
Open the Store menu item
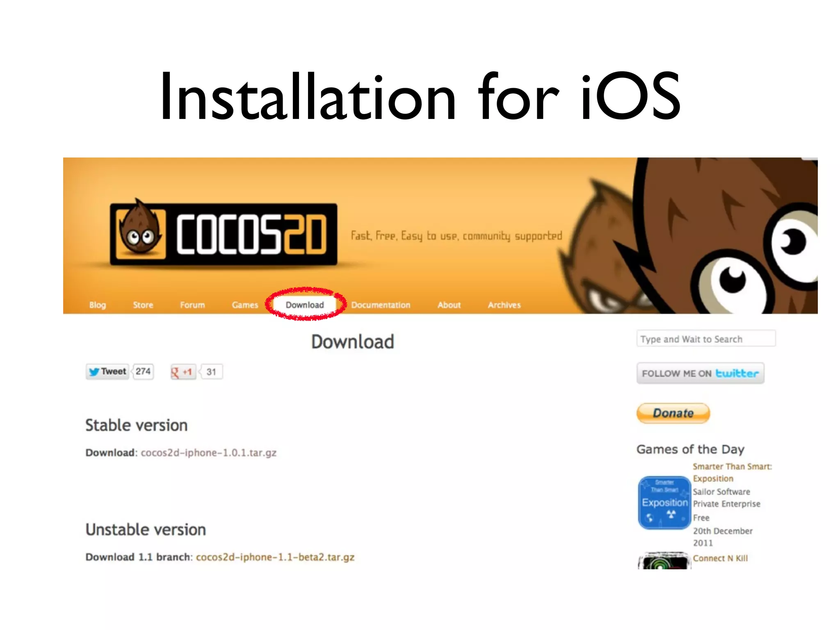coord(143,305)
